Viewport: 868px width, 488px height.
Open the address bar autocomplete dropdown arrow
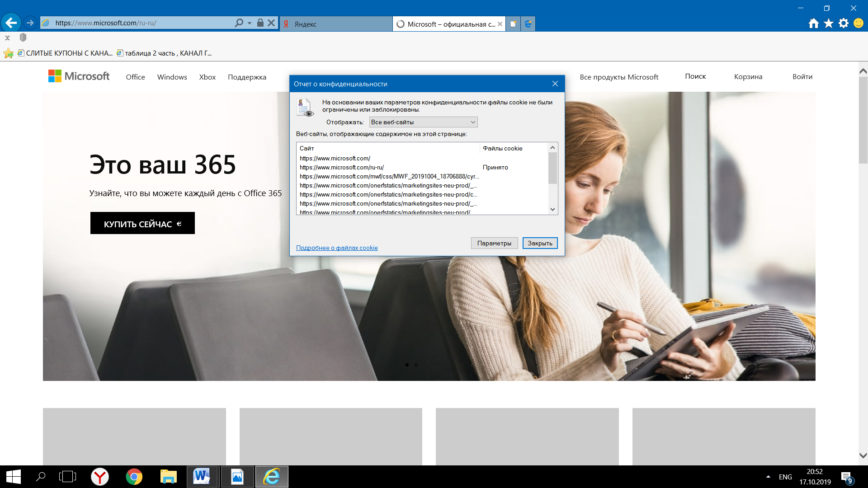click(250, 23)
